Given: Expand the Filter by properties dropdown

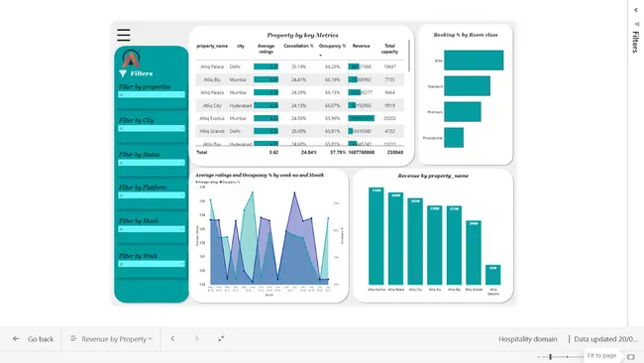Looking at the screenshot, I should (x=152, y=95).
